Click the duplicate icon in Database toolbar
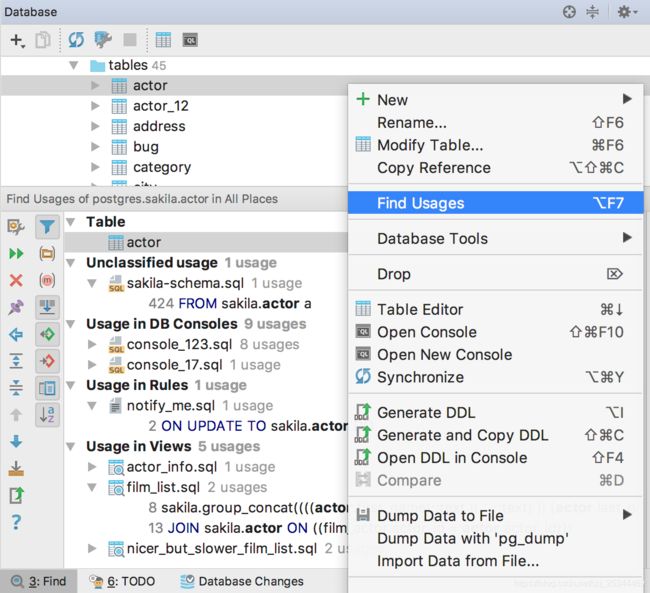Image resolution: width=650 pixels, height=593 pixels. pos(43,40)
